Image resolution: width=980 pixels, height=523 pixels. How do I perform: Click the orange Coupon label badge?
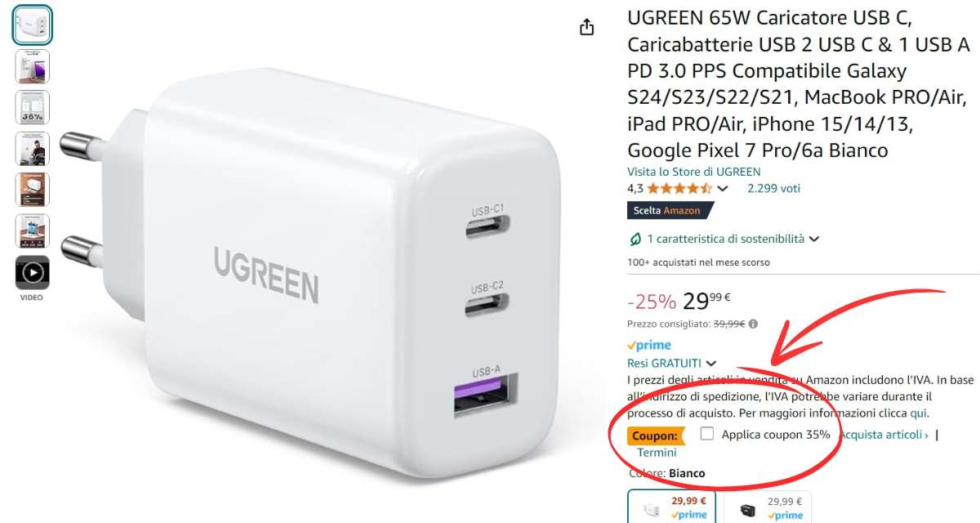coord(656,436)
